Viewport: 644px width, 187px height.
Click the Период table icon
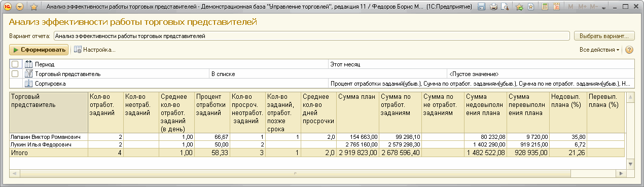[29, 64]
